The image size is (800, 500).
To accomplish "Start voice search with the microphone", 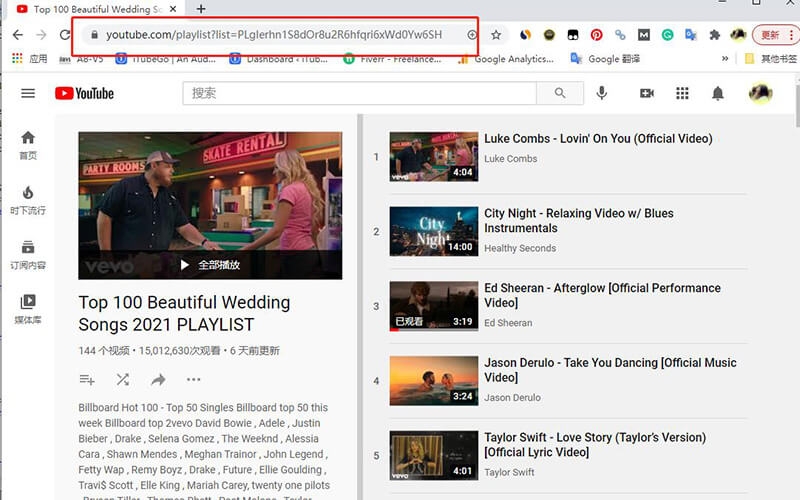I will click(x=602, y=93).
